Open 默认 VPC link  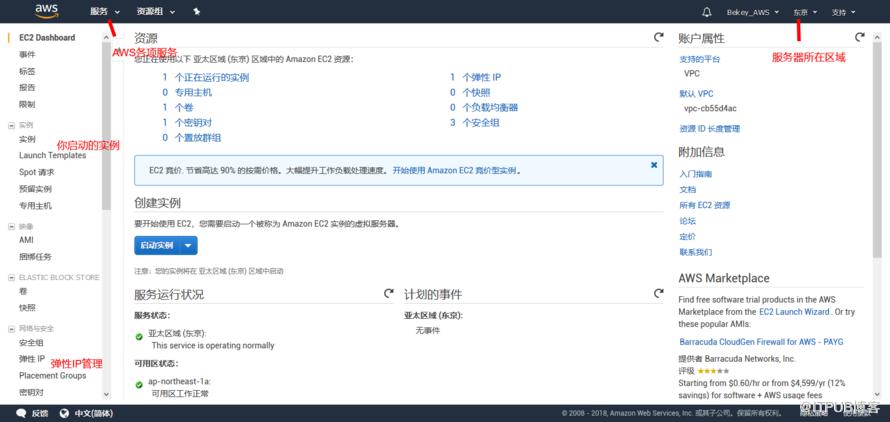pos(696,94)
